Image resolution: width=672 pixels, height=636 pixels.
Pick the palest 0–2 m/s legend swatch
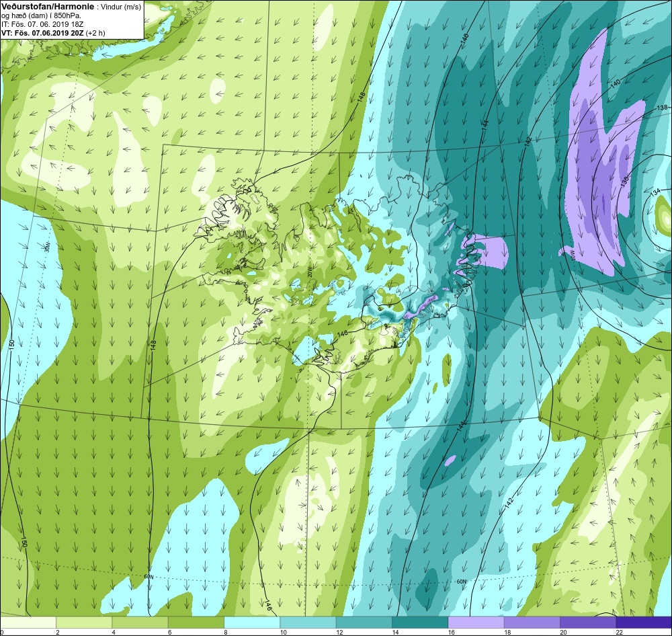[x=28, y=622]
